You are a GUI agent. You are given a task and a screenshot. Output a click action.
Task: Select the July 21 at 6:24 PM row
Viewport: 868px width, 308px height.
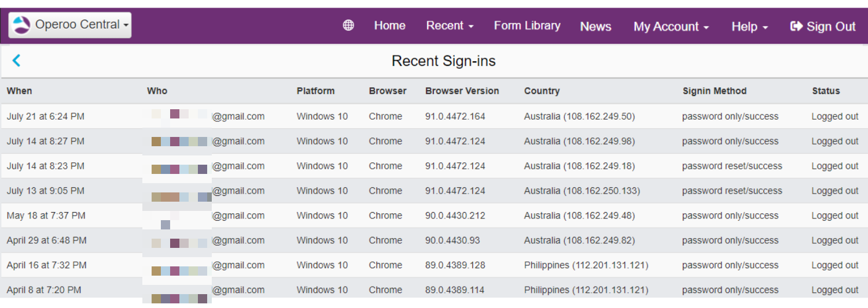point(434,116)
